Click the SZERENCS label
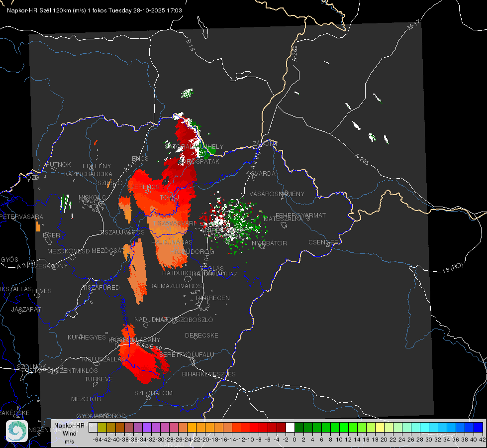 [x=143, y=187]
